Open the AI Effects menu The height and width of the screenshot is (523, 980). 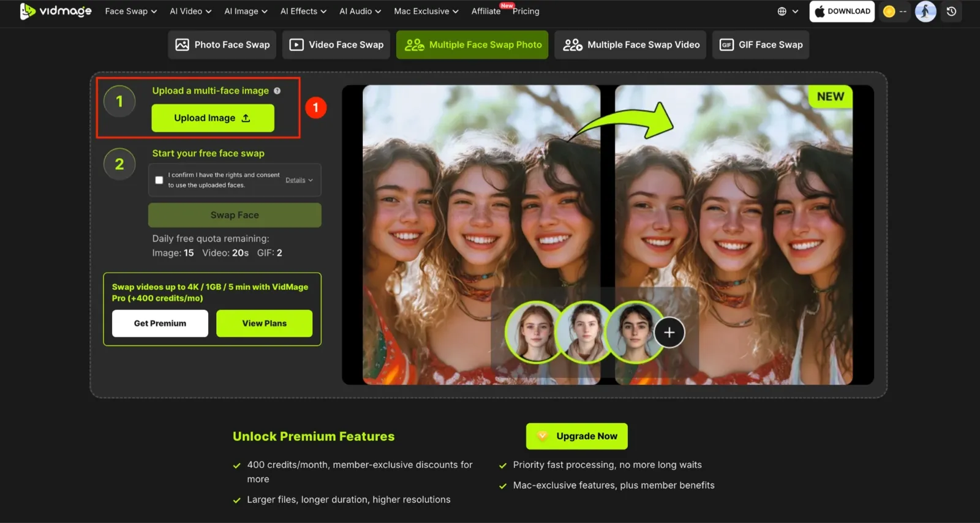click(303, 11)
